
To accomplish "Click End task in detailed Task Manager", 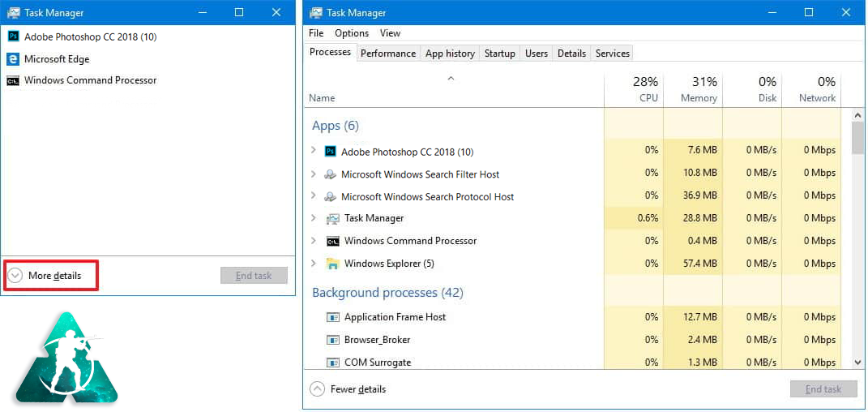I will [823, 389].
